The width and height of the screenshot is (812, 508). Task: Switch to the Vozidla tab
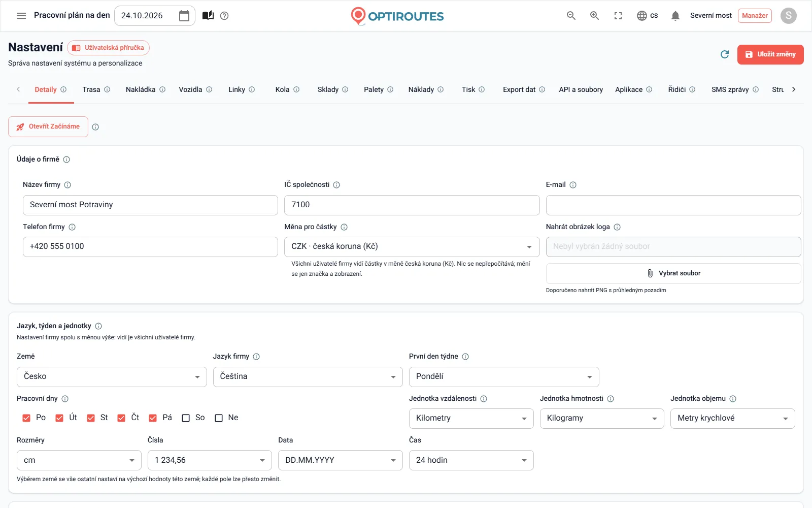click(195, 90)
